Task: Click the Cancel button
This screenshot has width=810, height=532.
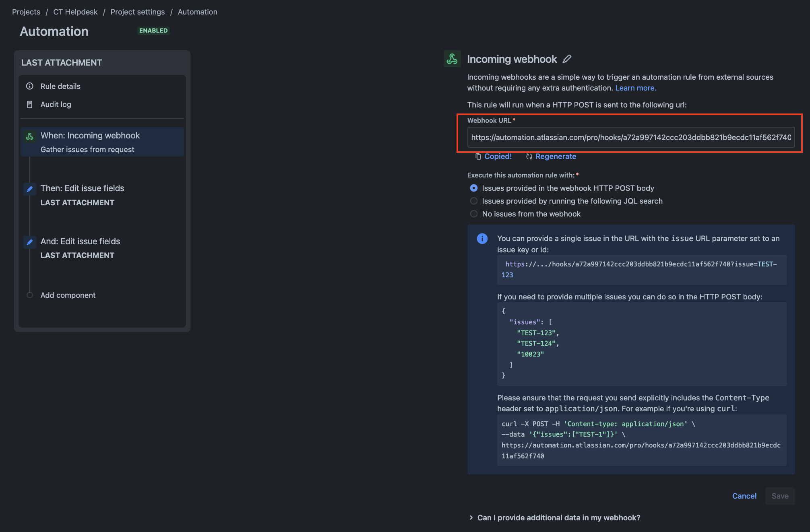Action: pyautogui.click(x=744, y=496)
